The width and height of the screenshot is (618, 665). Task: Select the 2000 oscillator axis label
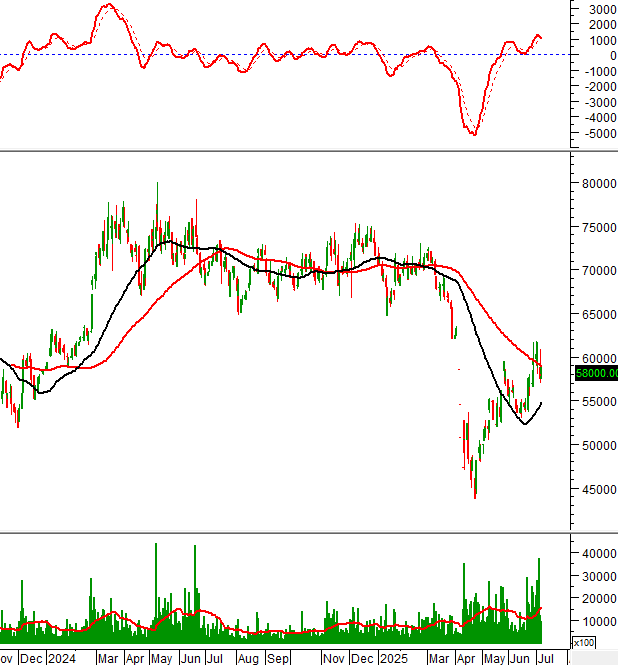[603, 25]
